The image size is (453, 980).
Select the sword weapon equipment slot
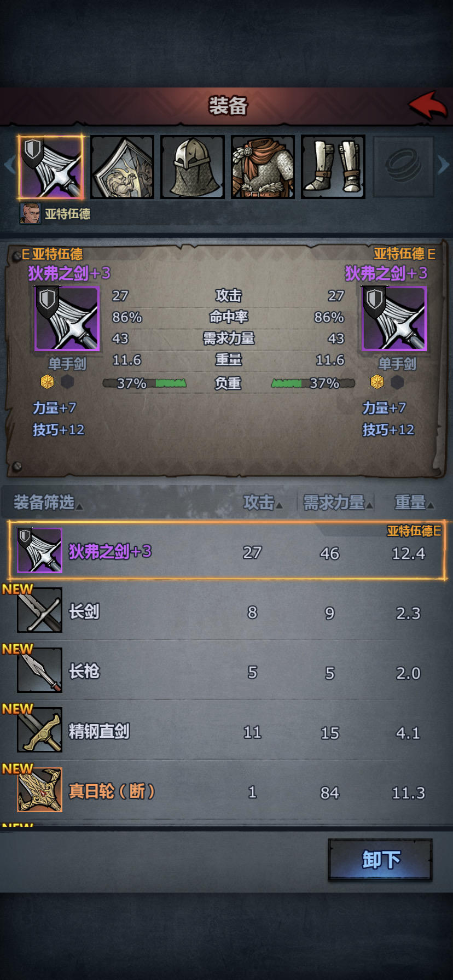pos(51,167)
